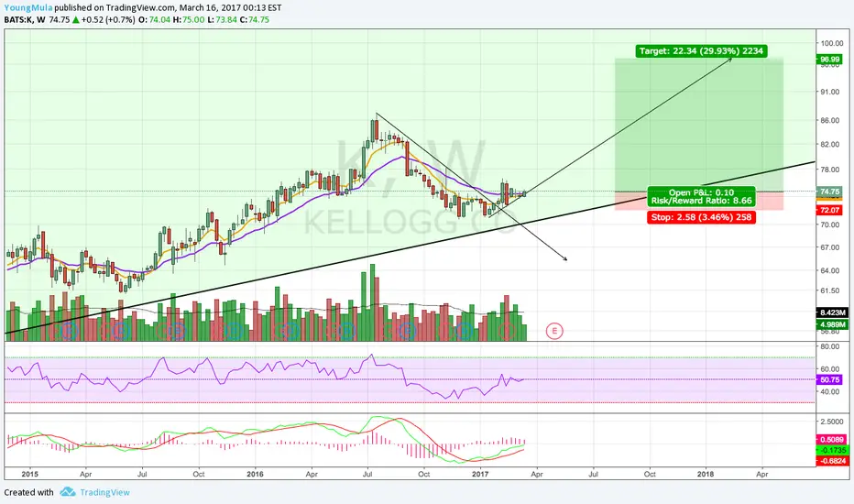Click the pink E earnings marker
This screenshot has width=854, height=504.
point(553,330)
